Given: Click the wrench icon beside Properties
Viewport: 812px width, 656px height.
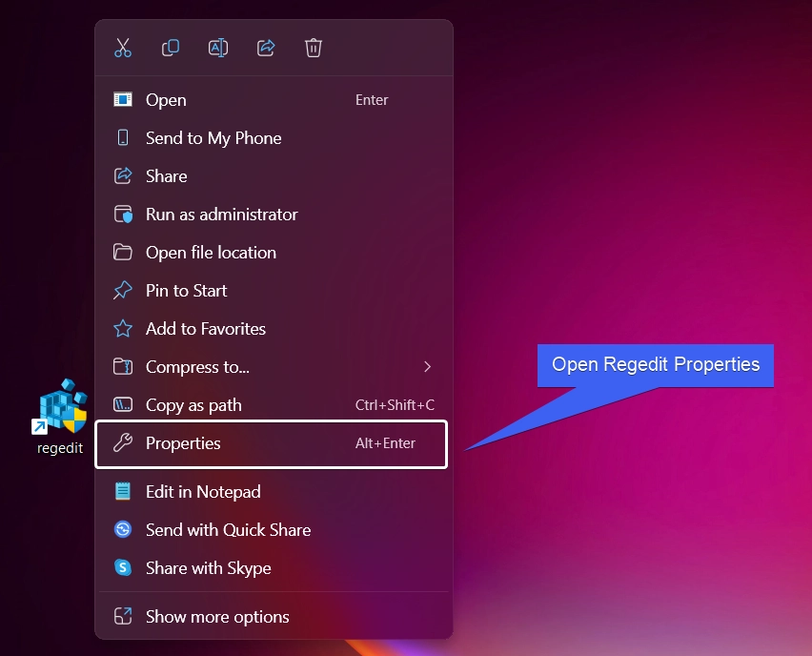Looking at the screenshot, I should click(x=123, y=443).
